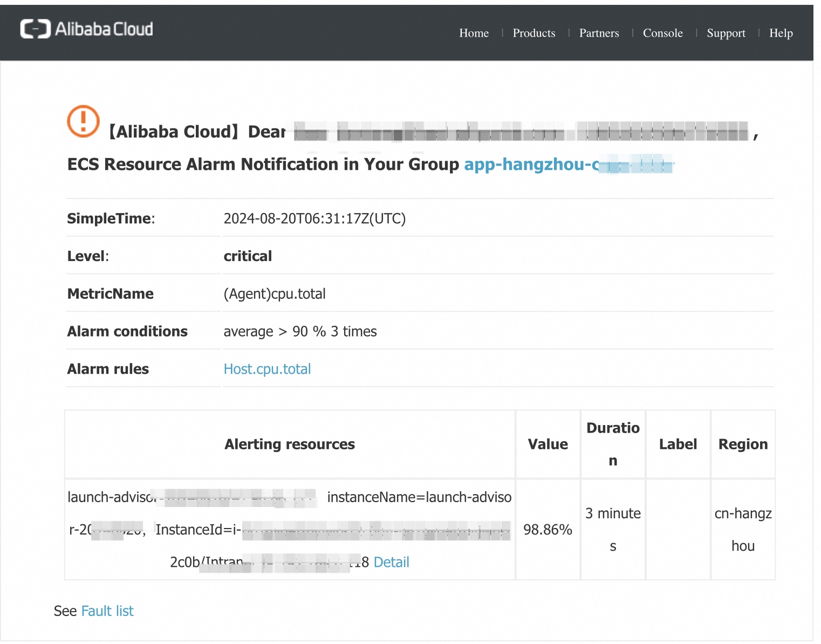Open the Help menu item

click(x=781, y=33)
